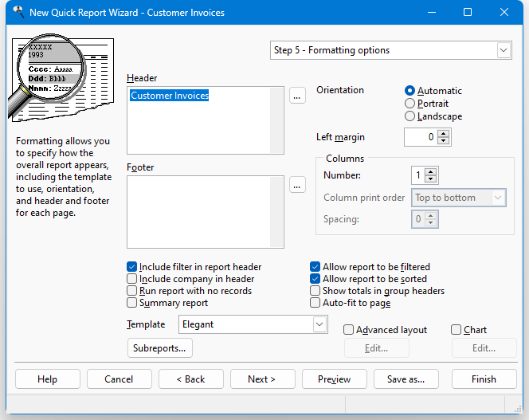The image size is (529, 420).
Task: Click the magnifying glass report illustration
Action: (61, 77)
